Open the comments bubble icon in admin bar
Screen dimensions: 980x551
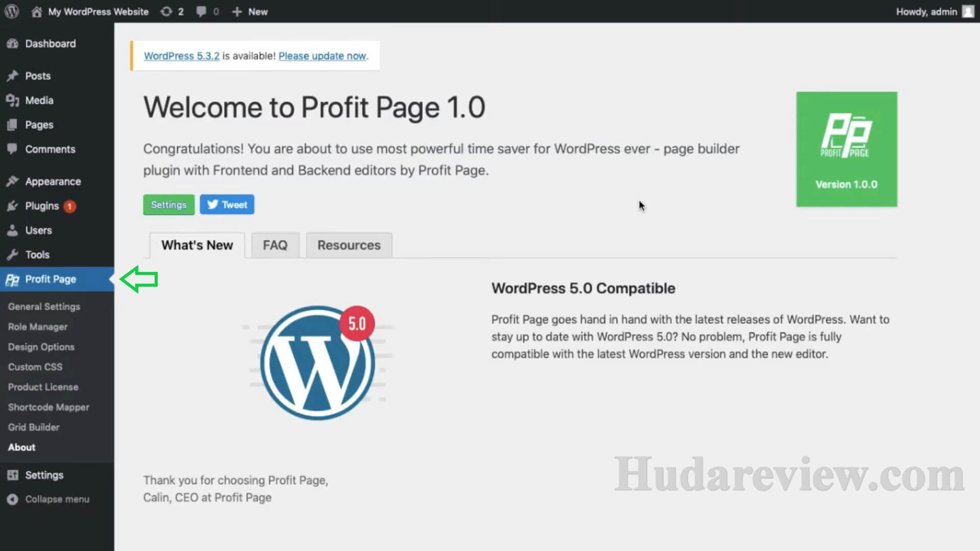point(202,11)
